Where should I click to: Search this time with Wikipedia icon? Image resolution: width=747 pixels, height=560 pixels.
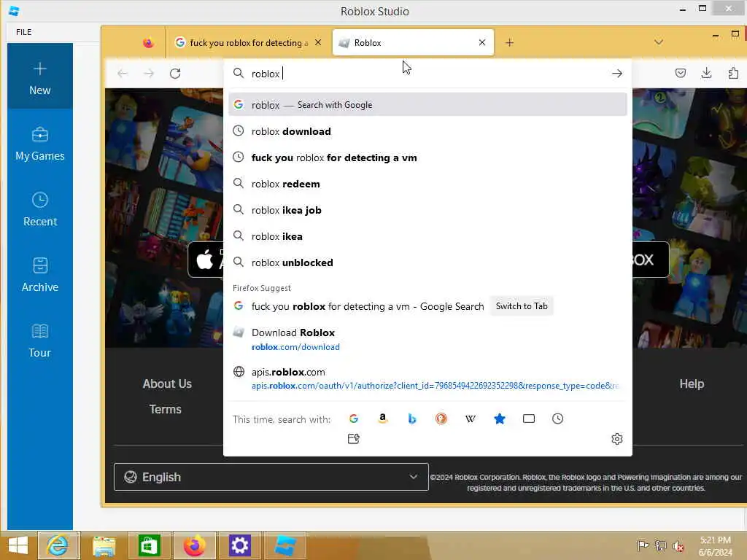pos(471,419)
